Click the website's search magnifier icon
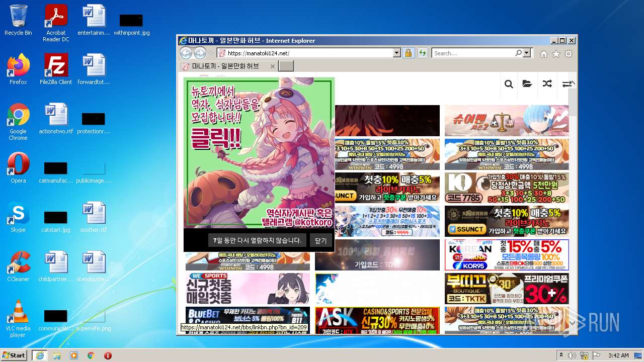 [x=509, y=84]
